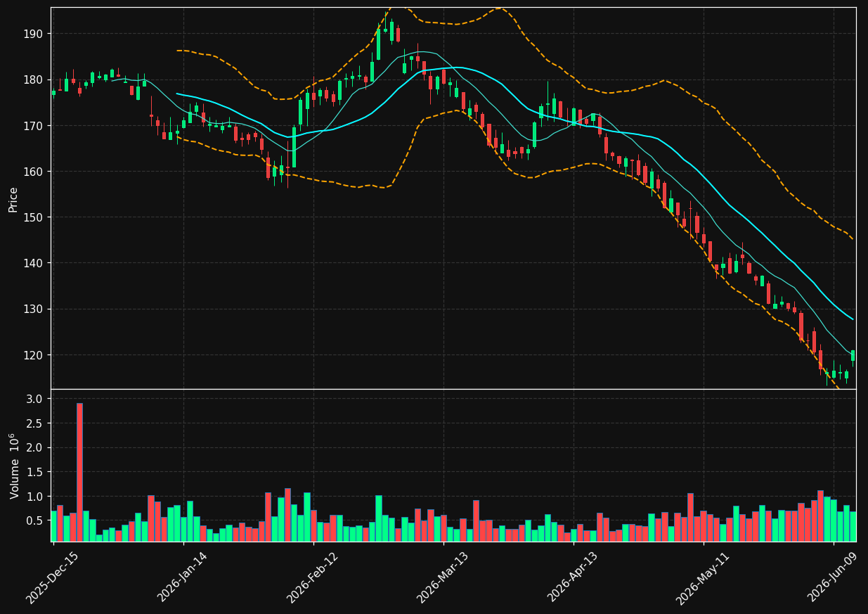Image resolution: width=868 pixels, height=614 pixels.
Task: Click the 190 price tick label
Action: click(x=34, y=34)
